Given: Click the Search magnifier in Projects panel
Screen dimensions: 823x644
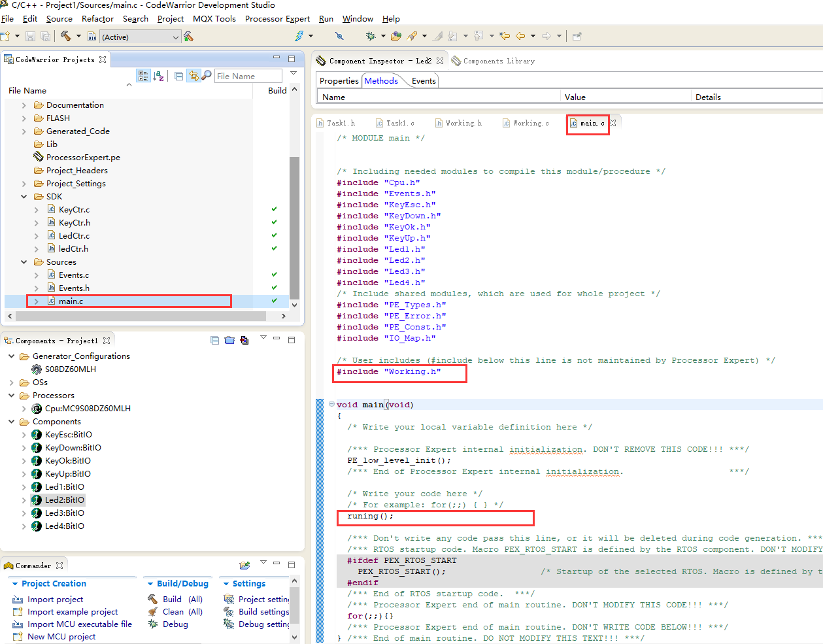Looking at the screenshot, I should [207, 76].
